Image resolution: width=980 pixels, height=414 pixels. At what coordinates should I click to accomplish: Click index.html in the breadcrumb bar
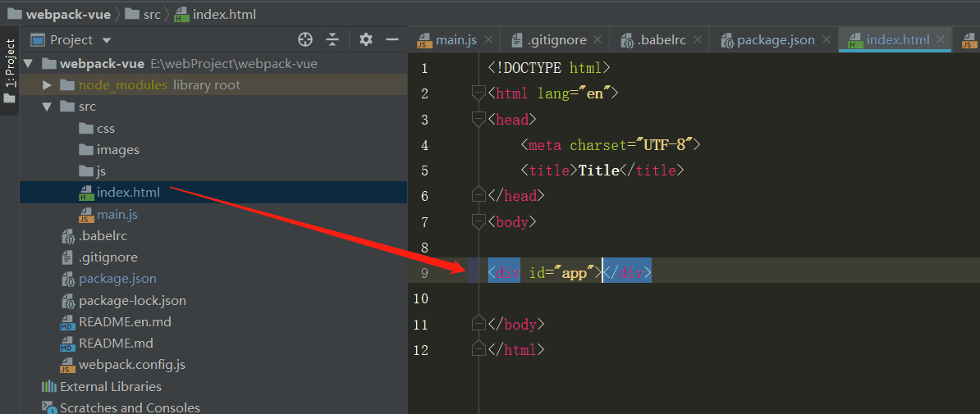coord(216,14)
